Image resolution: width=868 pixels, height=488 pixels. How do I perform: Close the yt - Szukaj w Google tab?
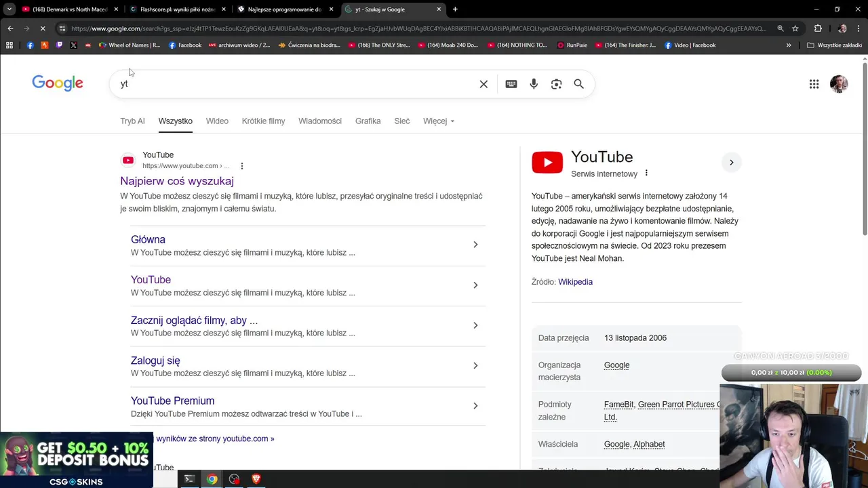click(439, 9)
